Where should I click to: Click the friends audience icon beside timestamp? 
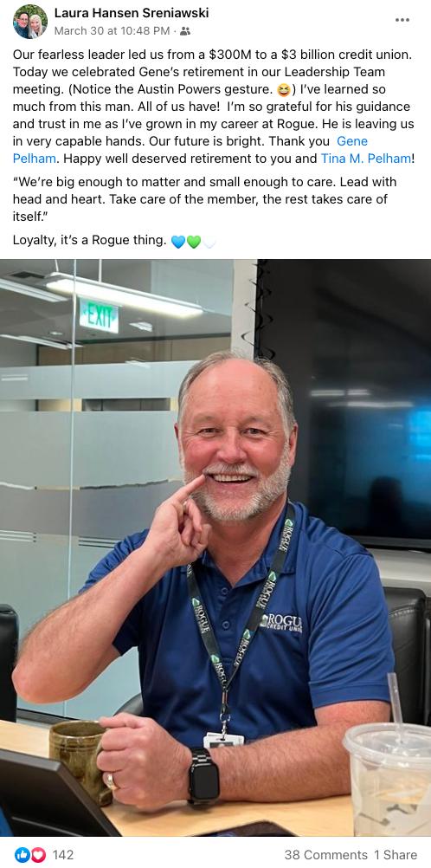[185, 31]
